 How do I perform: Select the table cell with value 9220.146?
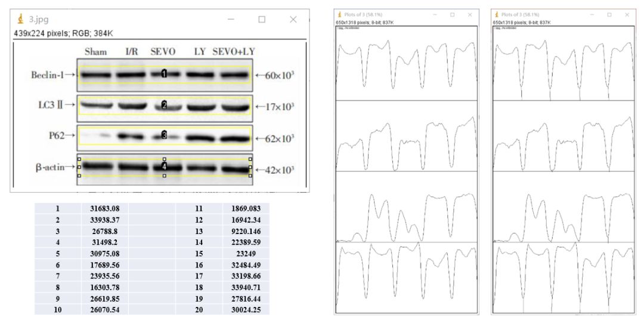[246, 231]
